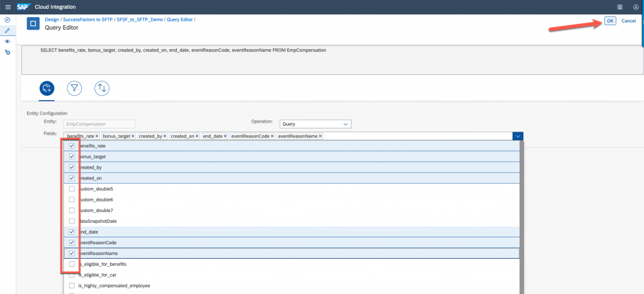Screen dimensions: 644x294
Task: Select the entity selection step icon
Action: coord(47,88)
